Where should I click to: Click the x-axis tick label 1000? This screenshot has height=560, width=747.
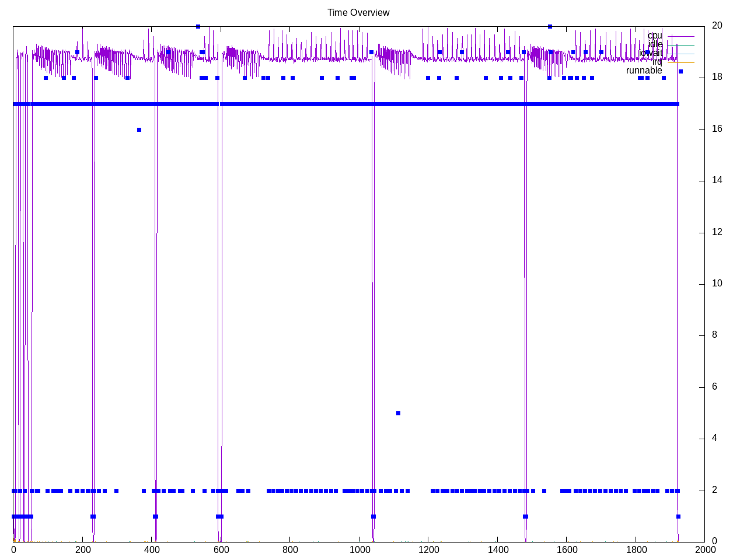pos(359,549)
